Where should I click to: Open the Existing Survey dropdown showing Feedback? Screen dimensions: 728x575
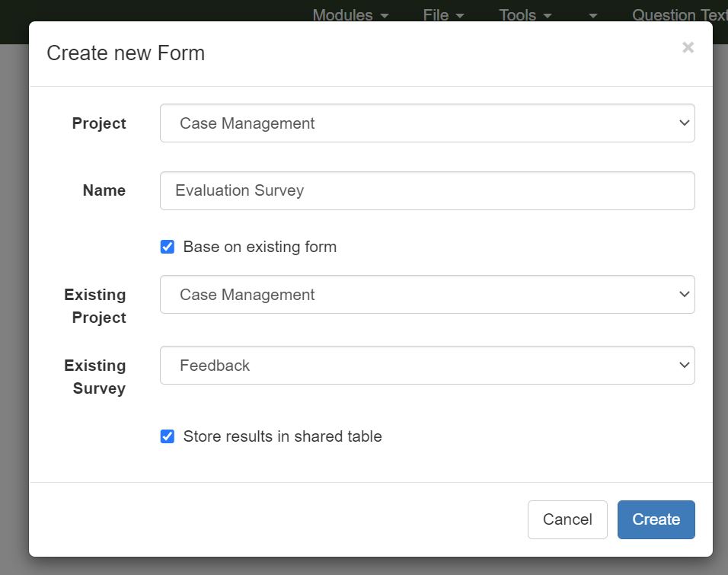click(427, 366)
